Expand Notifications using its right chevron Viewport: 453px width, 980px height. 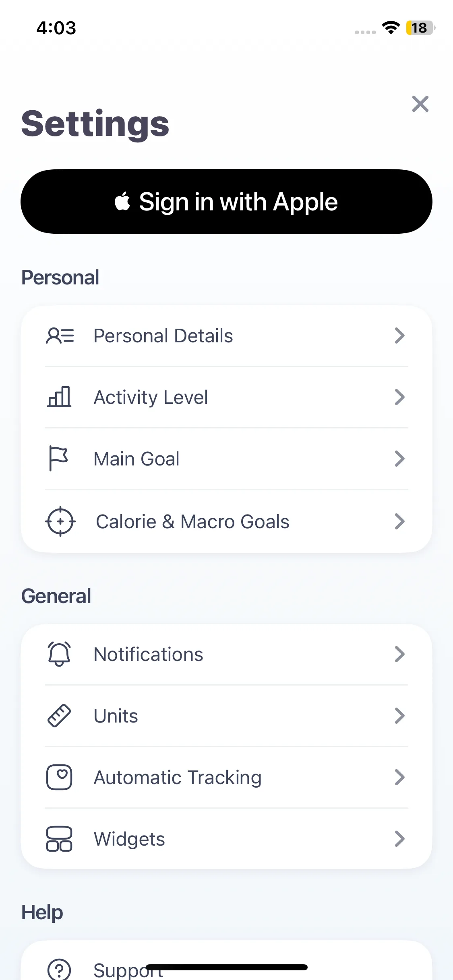(x=399, y=654)
